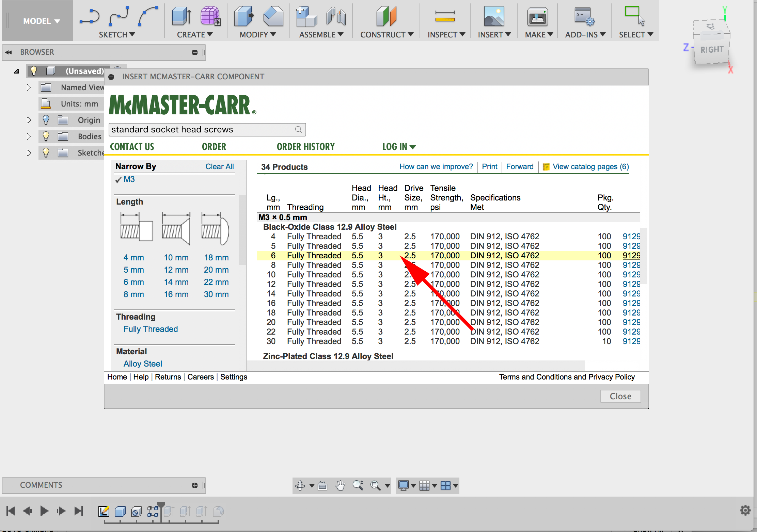Click the sketch feature in timeline

point(104,511)
